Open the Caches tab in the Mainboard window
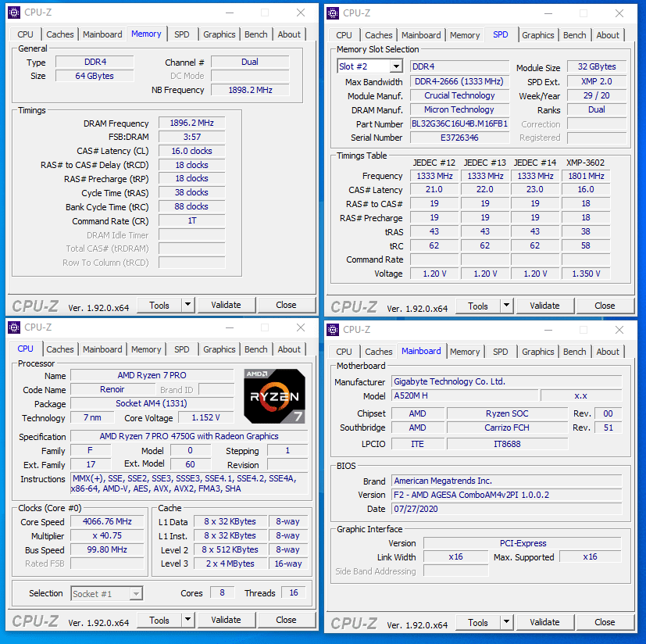The image size is (646, 644). tap(378, 352)
